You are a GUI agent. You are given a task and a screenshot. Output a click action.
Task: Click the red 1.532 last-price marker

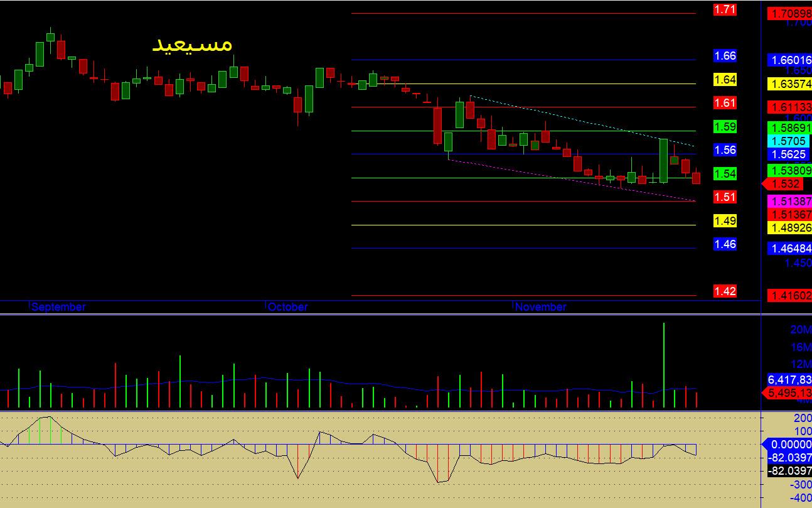point(783,184)
